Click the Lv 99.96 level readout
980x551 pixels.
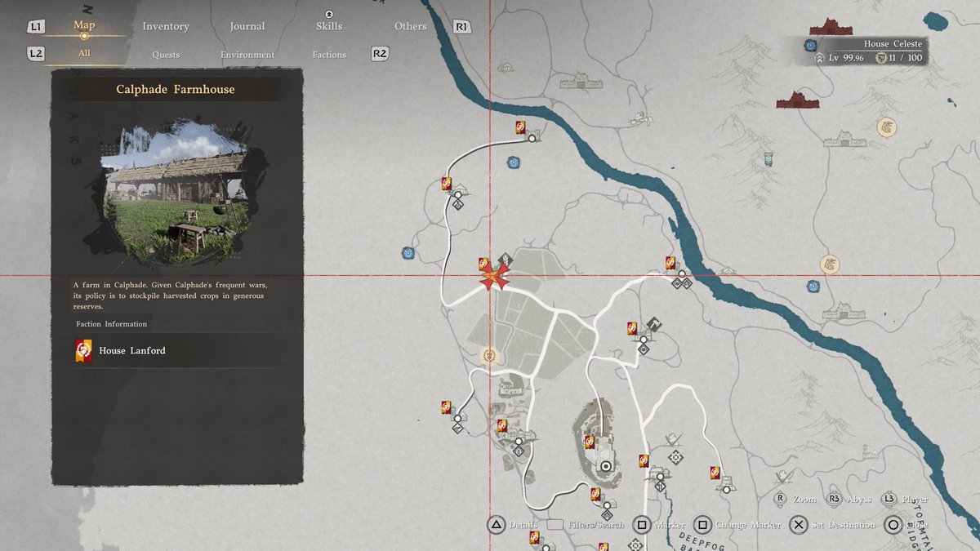pyautogui.click(x=846, y=59)
